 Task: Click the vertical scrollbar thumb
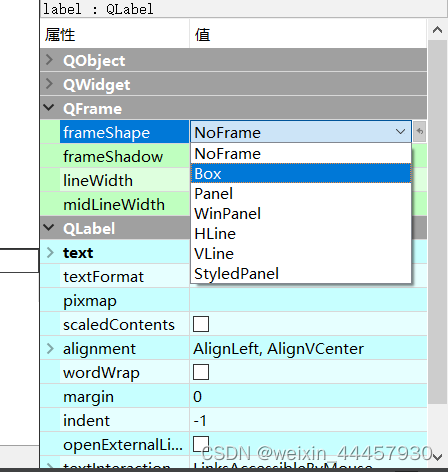(437, 222)
